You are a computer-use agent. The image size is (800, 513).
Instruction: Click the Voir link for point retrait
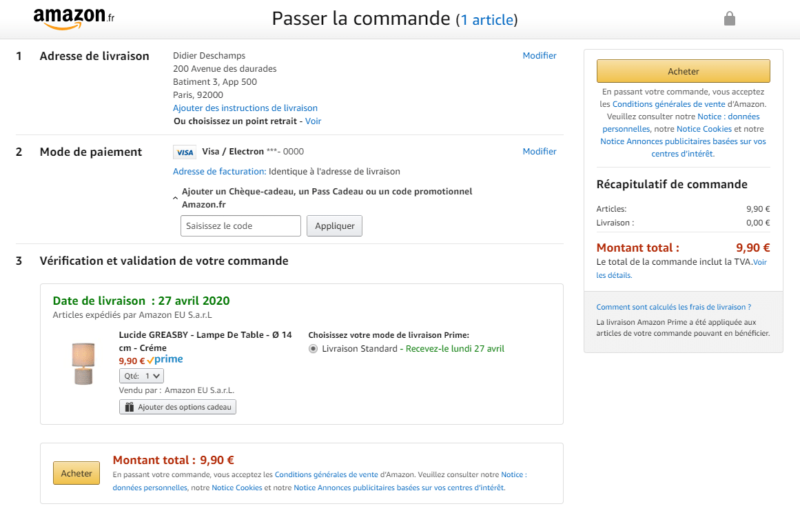(x=313, y=121)
